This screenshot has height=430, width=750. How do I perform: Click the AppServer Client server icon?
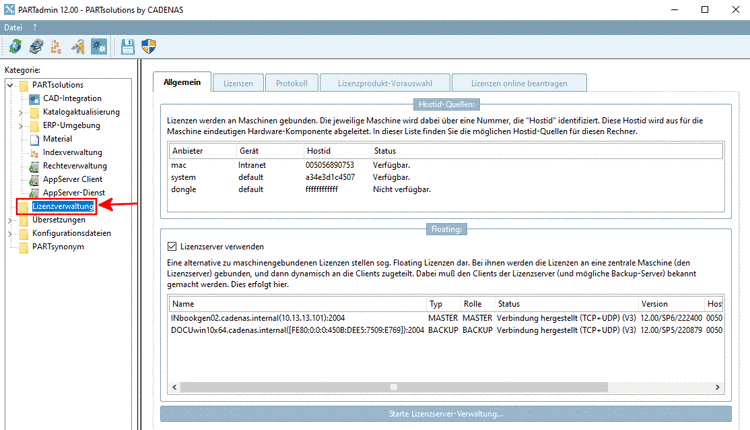(34, 180)
